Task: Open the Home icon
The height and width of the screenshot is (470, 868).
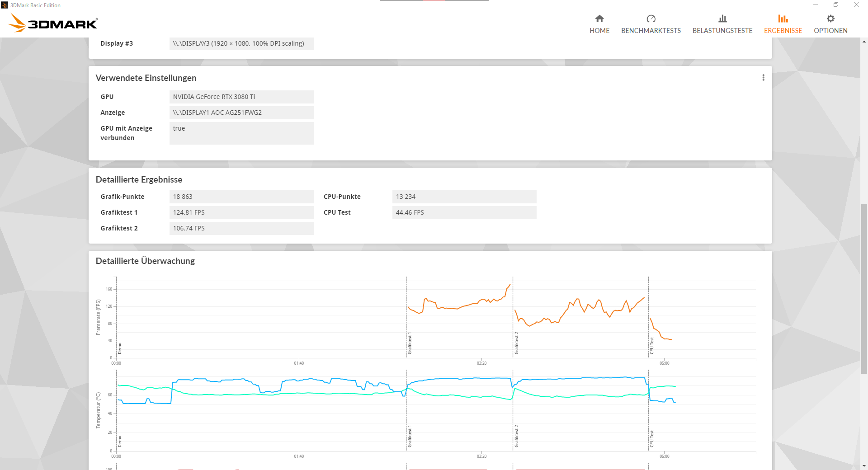Action: (x=599, y=19)
